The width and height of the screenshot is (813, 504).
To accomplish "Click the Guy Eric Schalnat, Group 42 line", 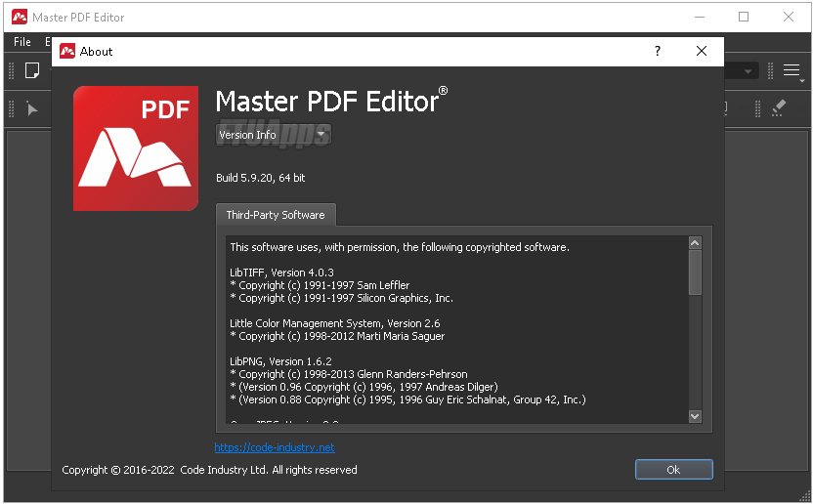I will click(407, 399).
